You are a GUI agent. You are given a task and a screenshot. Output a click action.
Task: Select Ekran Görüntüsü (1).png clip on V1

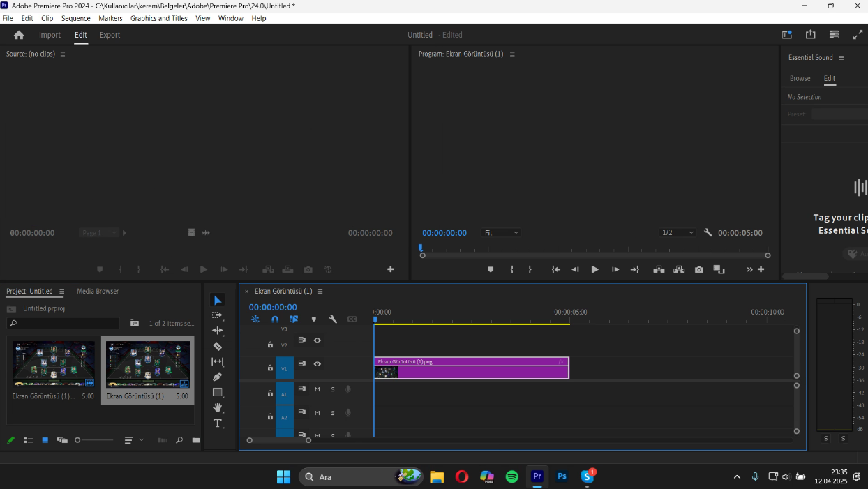tap(472, 368)
